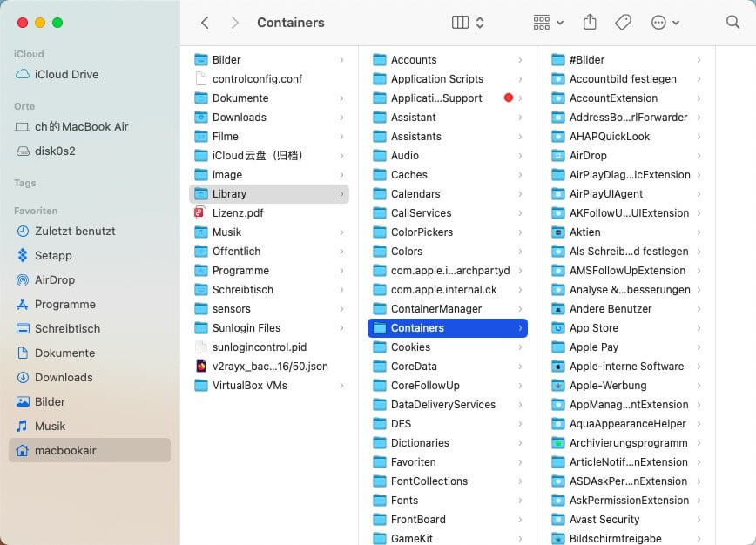
Task: Select the controlconfig.conf file
Action: coord(269,79)
